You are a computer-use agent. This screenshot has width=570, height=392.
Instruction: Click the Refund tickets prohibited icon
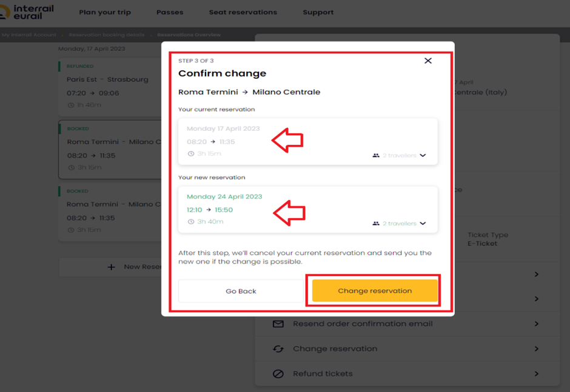278,373
